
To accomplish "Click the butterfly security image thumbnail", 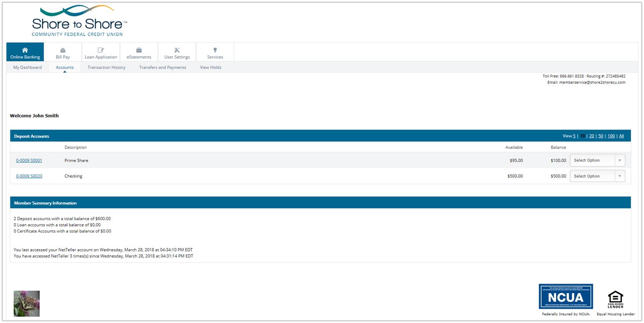I will (27, 303).
